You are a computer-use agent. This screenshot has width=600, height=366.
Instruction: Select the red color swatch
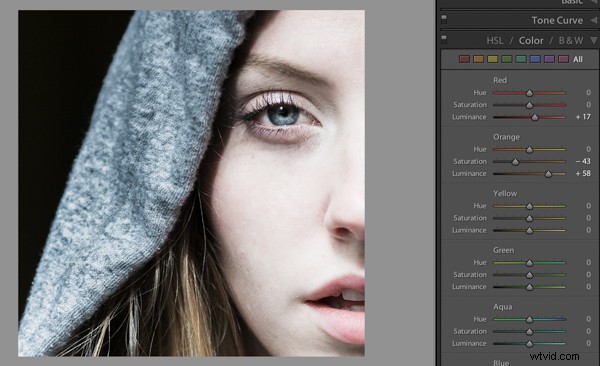pos(464,59)
